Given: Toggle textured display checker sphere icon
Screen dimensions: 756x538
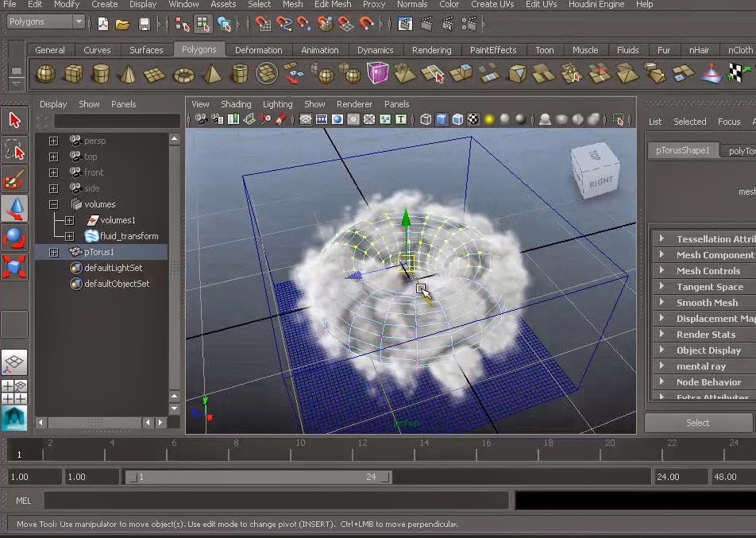Looking at the screenshot, I should (473, 119).
